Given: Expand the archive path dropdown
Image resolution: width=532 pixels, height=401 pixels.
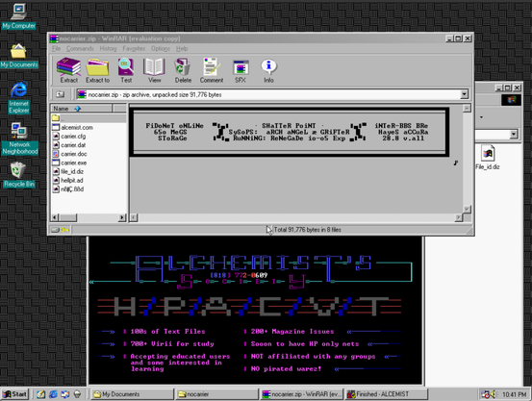Looking at the screenshot, I should click(464, 94).
